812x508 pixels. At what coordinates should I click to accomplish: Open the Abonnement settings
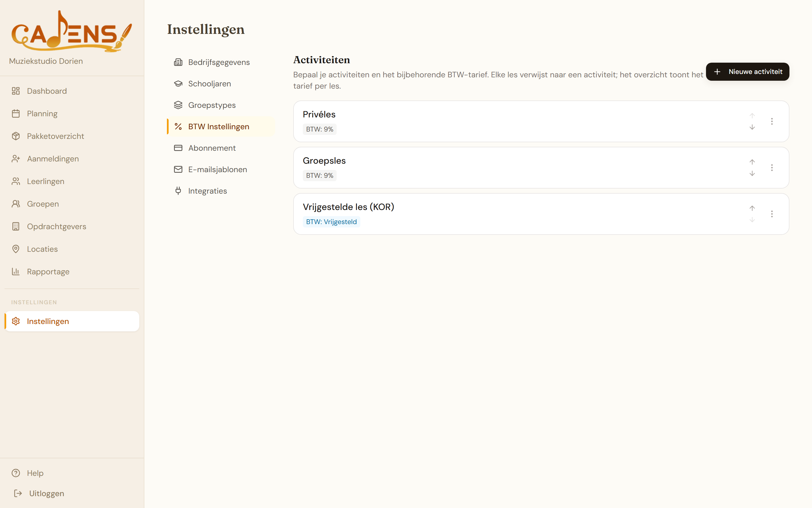pyautogui.click(x=221, y=148)
